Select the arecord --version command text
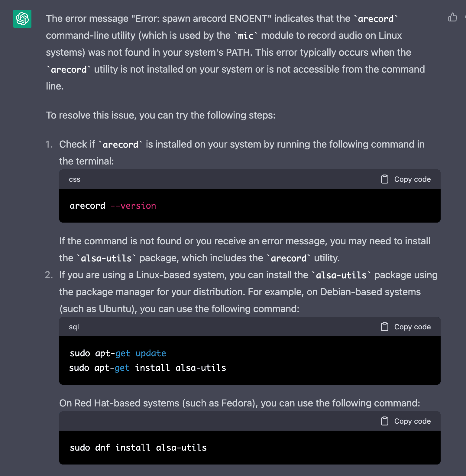The height and width of the screenshot is (476, 466). tap(113, 206)
